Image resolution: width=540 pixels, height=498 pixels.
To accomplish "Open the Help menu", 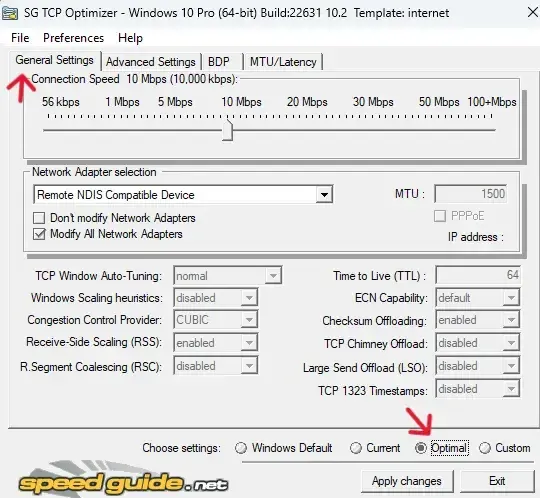I will pos(130,38).
